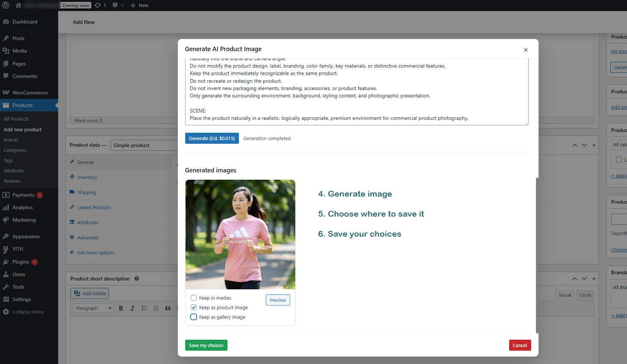
Task: Go to All Products in the sidebar
Action: 17,119
